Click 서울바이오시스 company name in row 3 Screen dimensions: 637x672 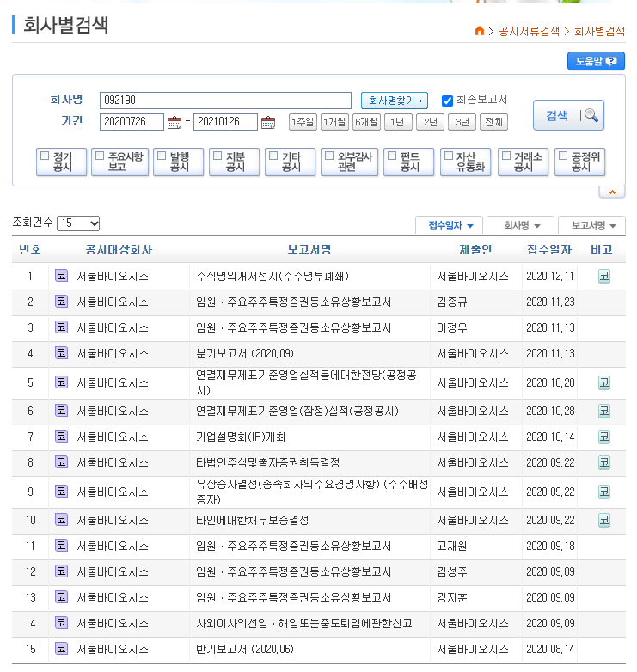(113, 328)
